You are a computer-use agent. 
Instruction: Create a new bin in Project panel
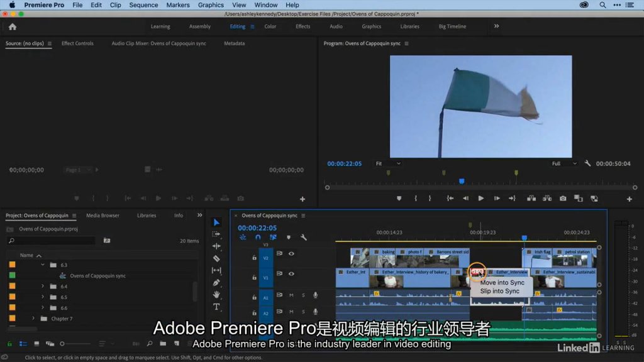point(163,344)
